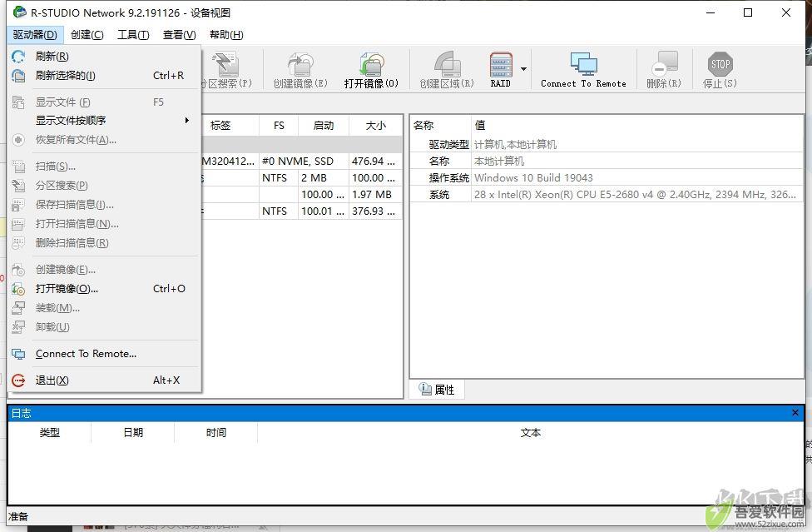The height and width of the screenshot is (532, 812).
Task: Click the 刷新选择的 icon in the menu
Action: [x=18, y=76]
